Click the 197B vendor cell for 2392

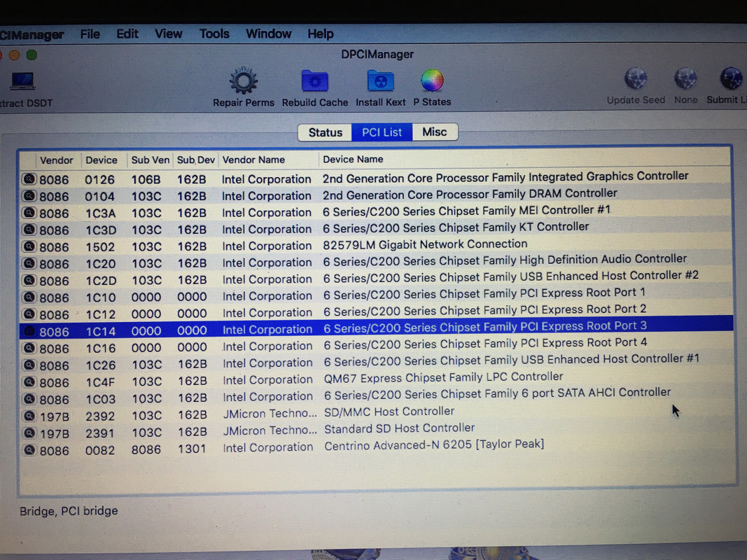pyautogui.click(x=55, y=416)
